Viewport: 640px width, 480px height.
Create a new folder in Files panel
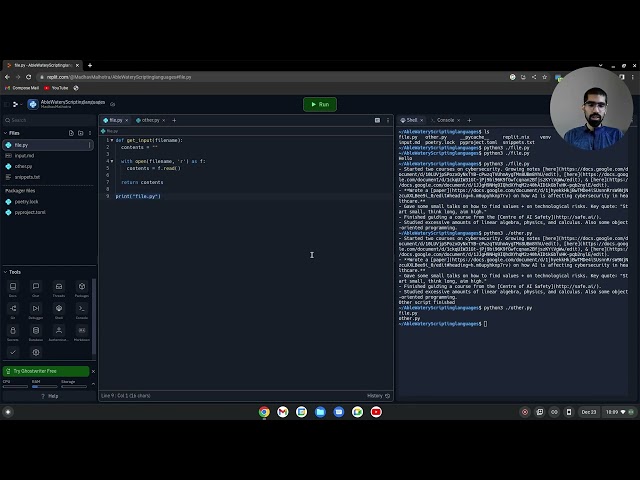coord(80,133)
